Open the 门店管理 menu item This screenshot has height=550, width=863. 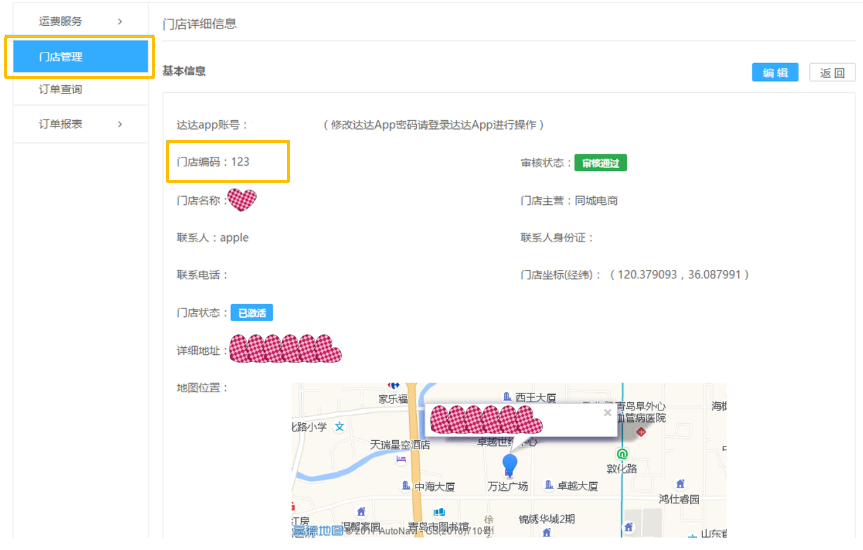click(80, 57)
